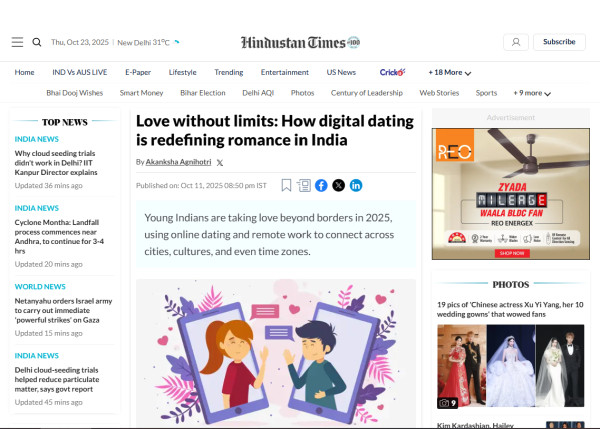Image resolution: width=600 pixels, height=429 pixels.
Task: Open the Entertainment menu item
Action: coord(284,72)
